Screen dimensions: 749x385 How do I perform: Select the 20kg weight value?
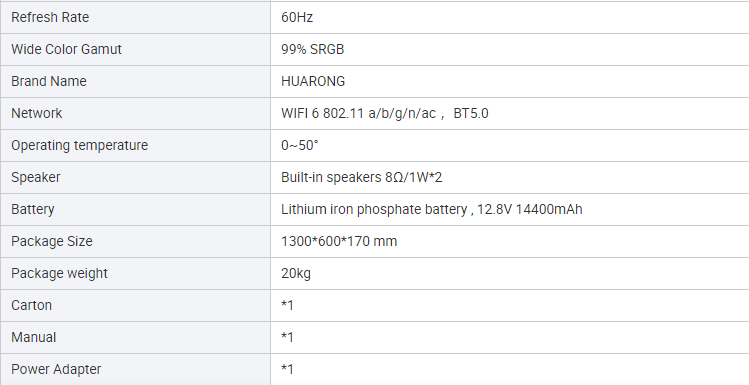(296, 273)
